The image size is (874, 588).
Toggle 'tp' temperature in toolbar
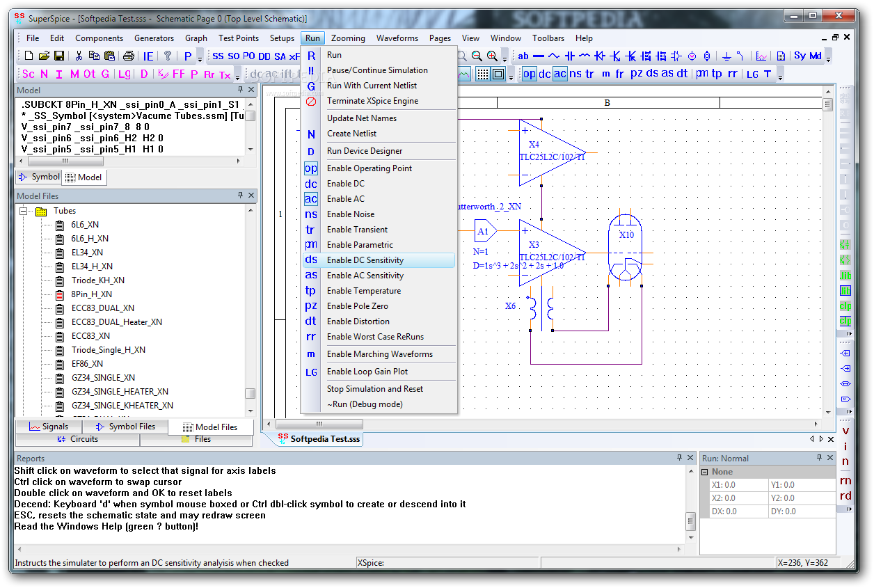tap(717, 74)
